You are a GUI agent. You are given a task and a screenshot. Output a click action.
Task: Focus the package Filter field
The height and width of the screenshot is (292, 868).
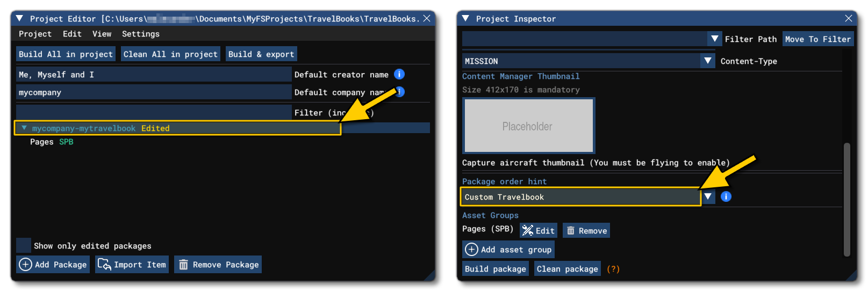pyautogui.click(x=154, y=112)
